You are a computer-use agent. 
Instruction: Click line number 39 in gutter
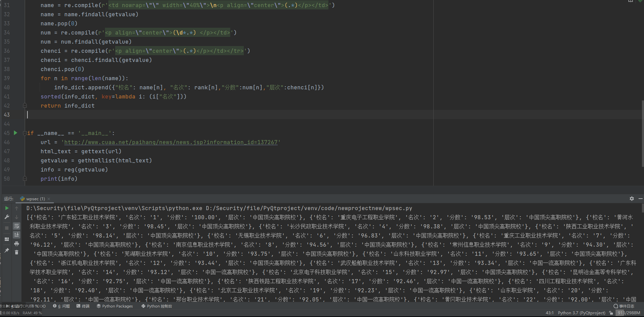click(x=7, y=78)
